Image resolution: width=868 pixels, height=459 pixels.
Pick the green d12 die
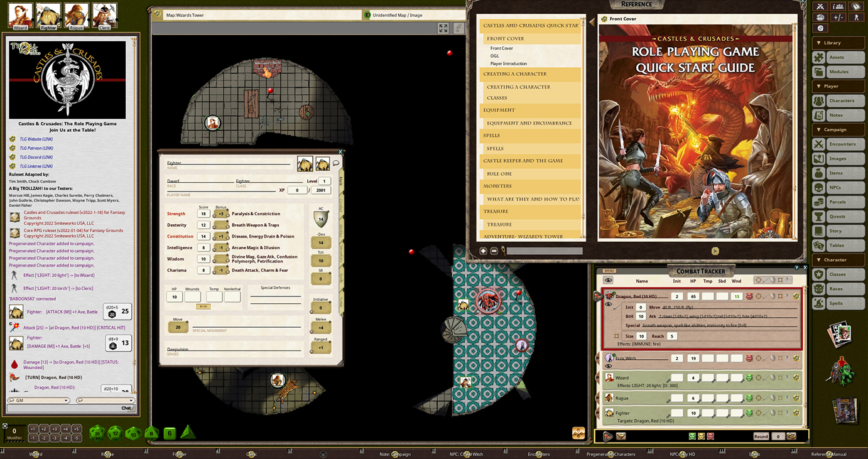[115, 433]
